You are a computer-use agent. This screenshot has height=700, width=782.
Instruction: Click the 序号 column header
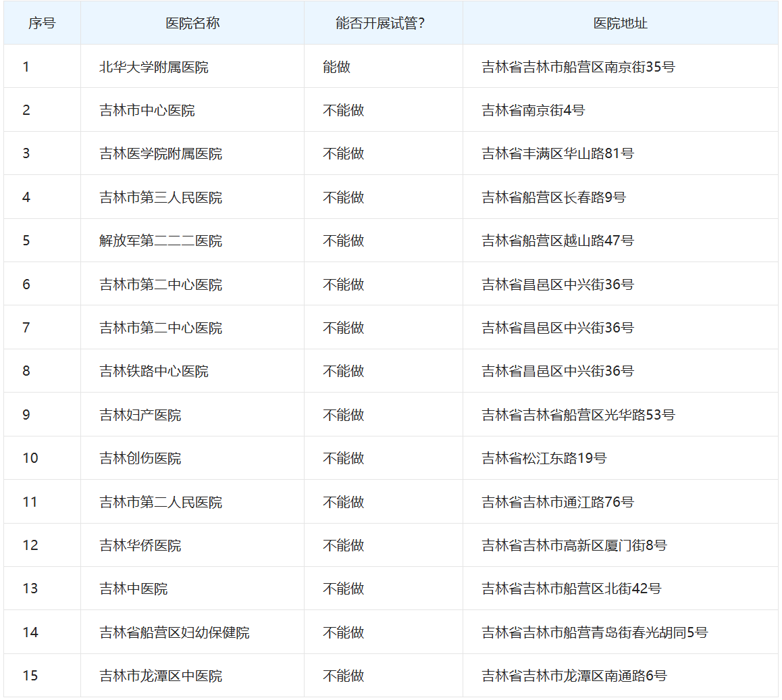click(42, 24)
